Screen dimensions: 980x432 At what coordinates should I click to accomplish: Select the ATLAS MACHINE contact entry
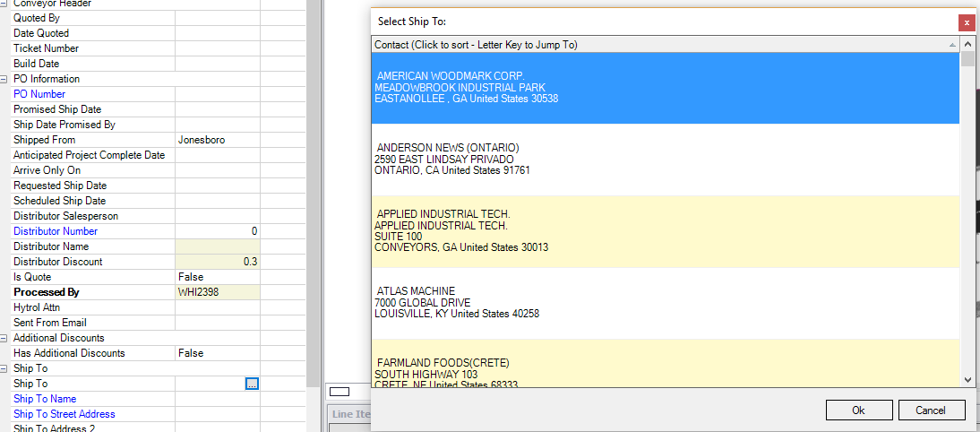665,303
